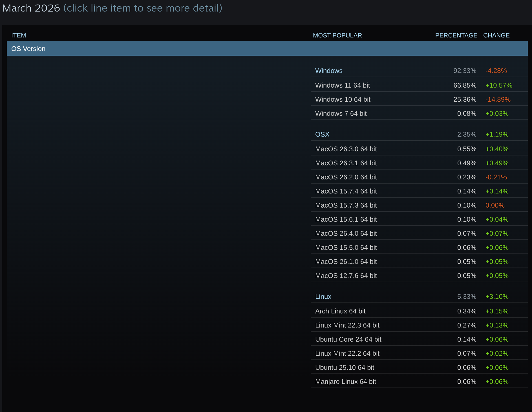The width and height of the screenshot is (532, 412).
Task: Collapse the OS Version row
Action: 267,49
